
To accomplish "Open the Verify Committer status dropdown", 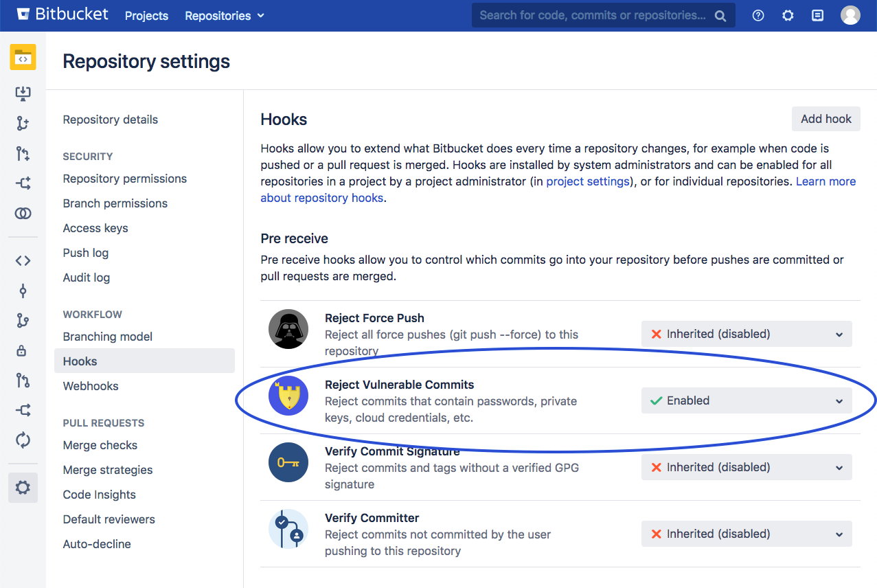I will [x=747, y=534].
